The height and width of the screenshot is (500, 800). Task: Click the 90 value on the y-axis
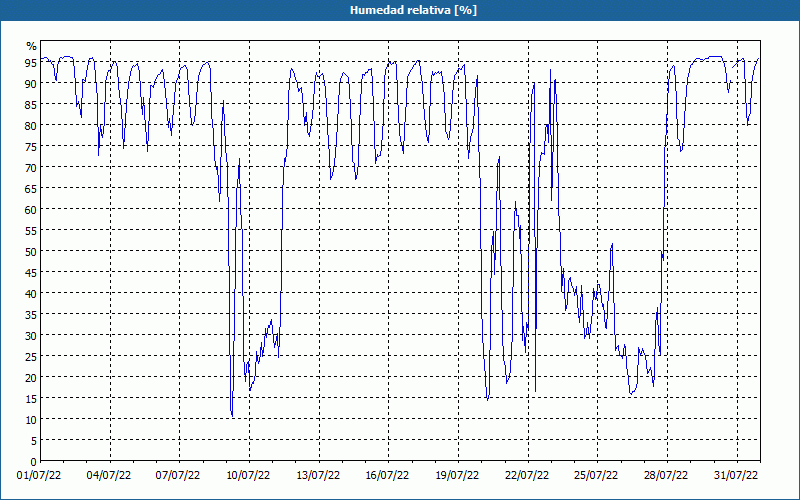pyautogui.click(x=31, y=83)
